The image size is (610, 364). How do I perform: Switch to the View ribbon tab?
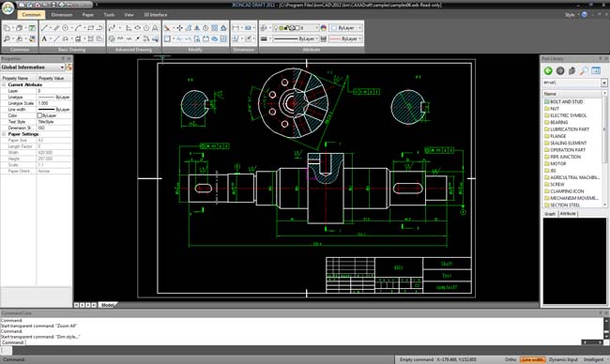point(129,15)
